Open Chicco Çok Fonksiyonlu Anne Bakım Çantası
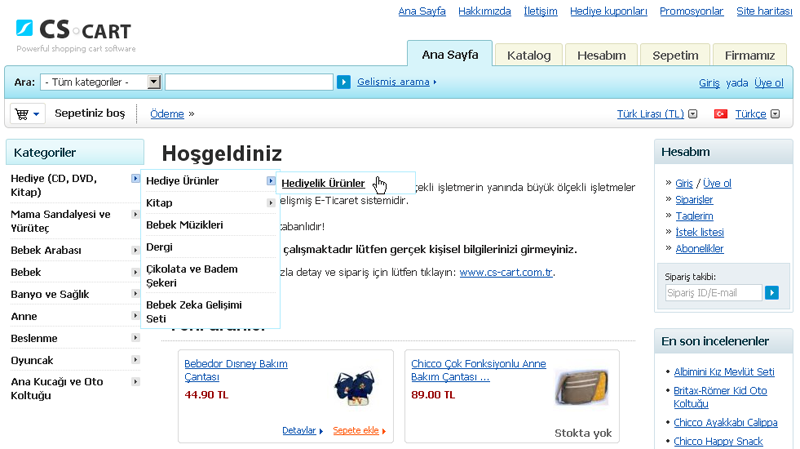800x449 pixels. coord(479,370)
